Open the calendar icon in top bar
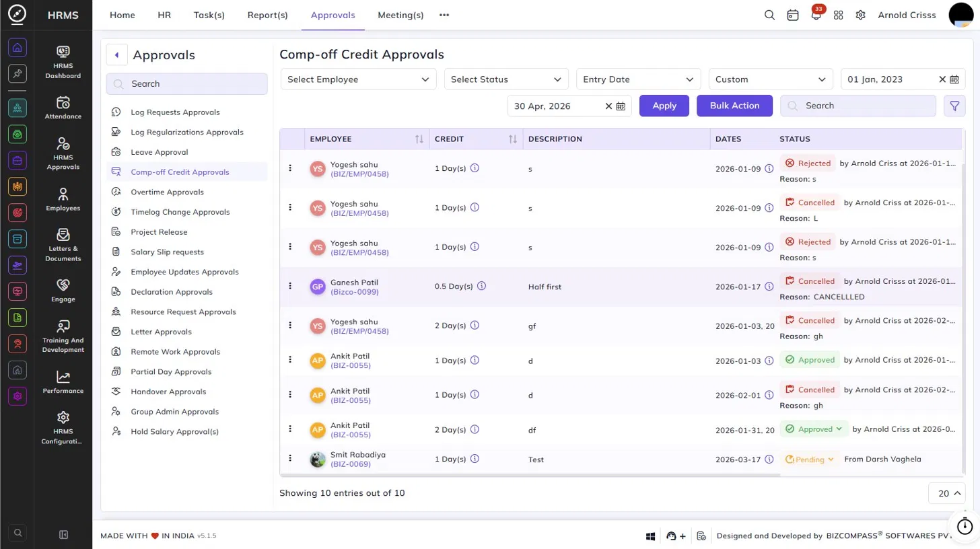 [793, 15]
